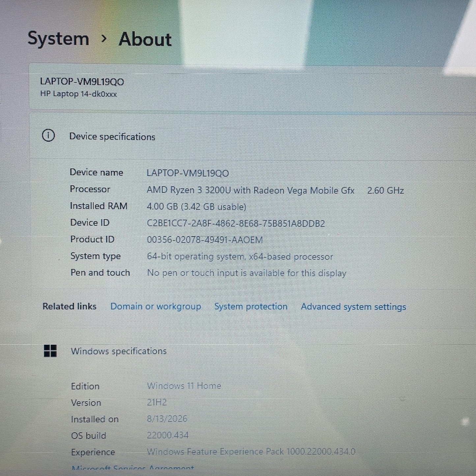Viewport: 476px width, 476px height.
Task: Click the Experience label
Action: 93,452
